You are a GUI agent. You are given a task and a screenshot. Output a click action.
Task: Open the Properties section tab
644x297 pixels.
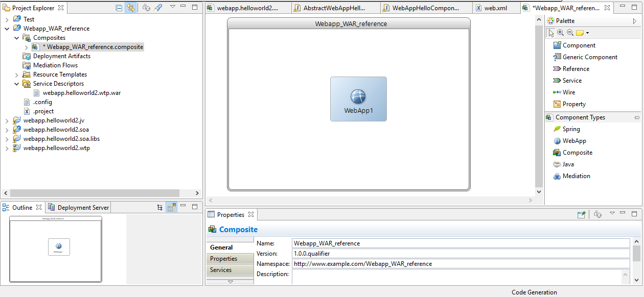tap(229, 259)
